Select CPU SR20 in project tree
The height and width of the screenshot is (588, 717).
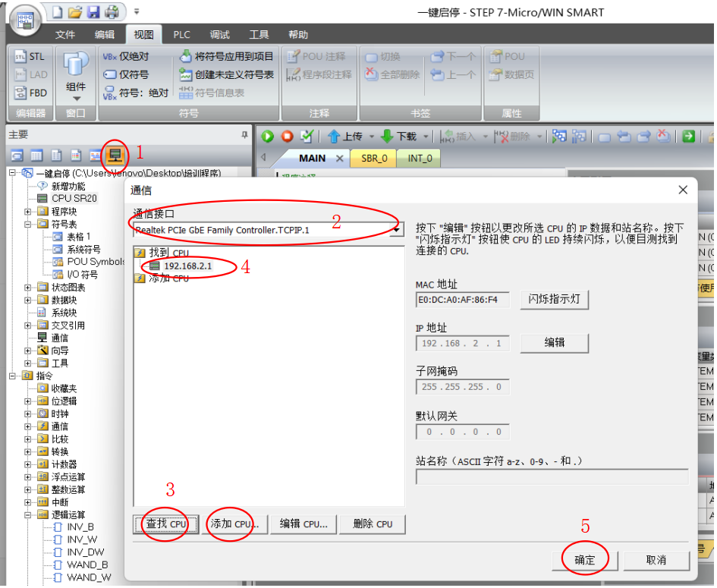pyautogui.click(x=74, y=199)
